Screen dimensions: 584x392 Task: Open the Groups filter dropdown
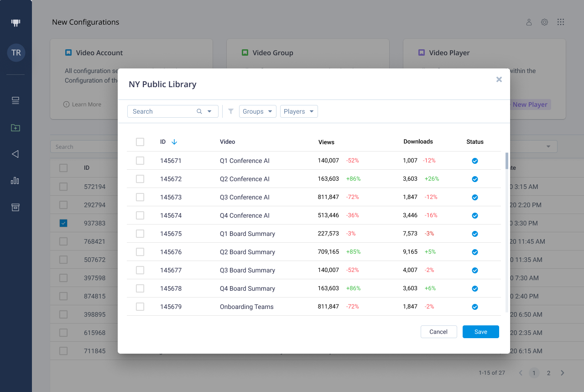point(258,111)
